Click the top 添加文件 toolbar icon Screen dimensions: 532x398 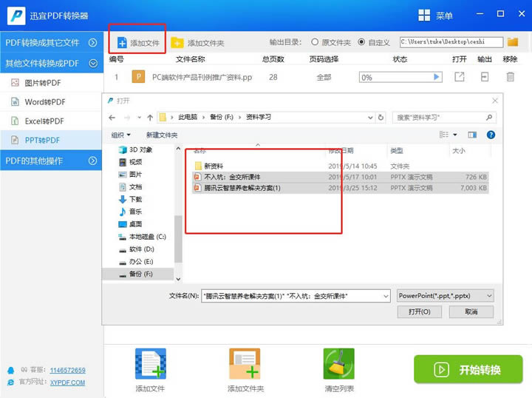[122, 43]
